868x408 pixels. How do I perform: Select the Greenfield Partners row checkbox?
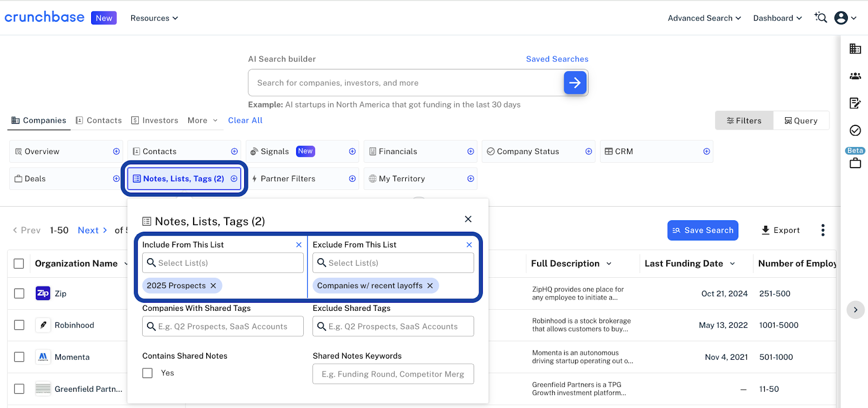pyautogui.click(x=19, y=389)
